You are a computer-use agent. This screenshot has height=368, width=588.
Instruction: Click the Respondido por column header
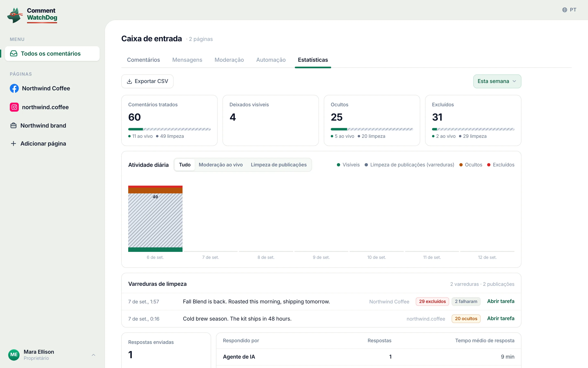[x=241, y=340]
